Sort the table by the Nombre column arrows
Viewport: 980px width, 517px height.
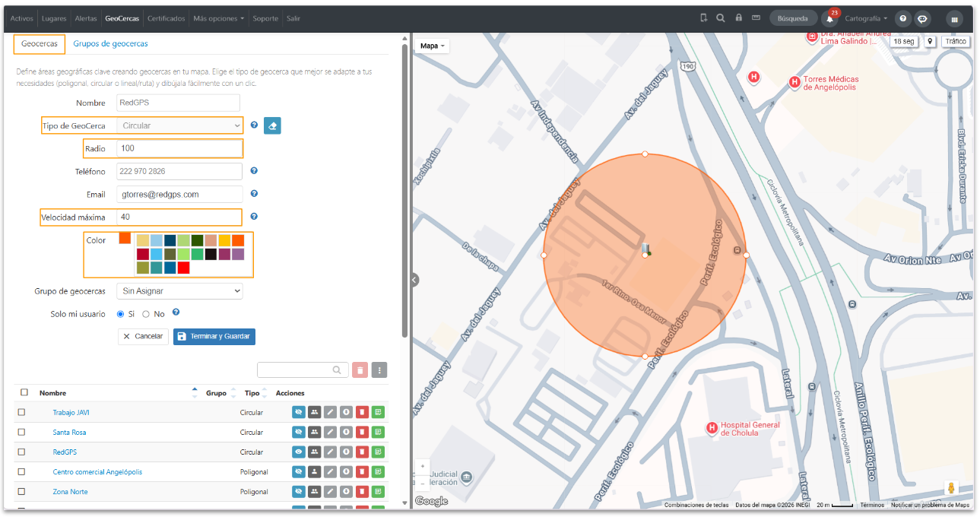[195, 392]
